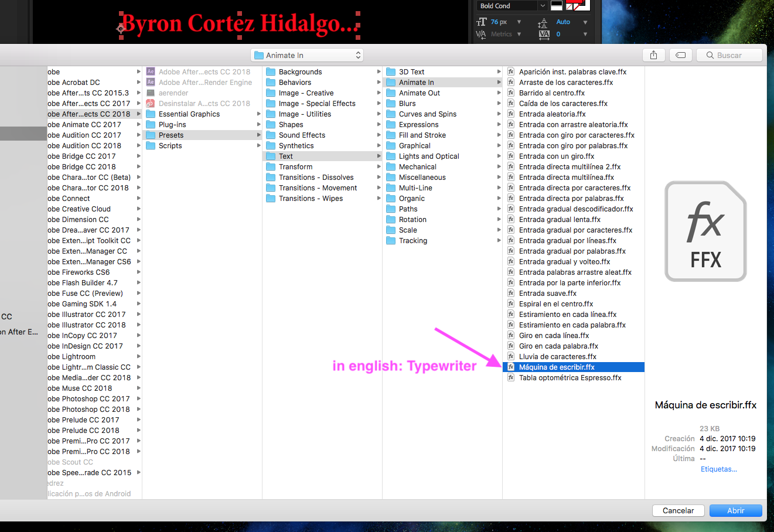This screenshot has height=532, width=774.
Task: Click icon of Espiral en el centro.ffx
Action: click(x=511, y=304)
